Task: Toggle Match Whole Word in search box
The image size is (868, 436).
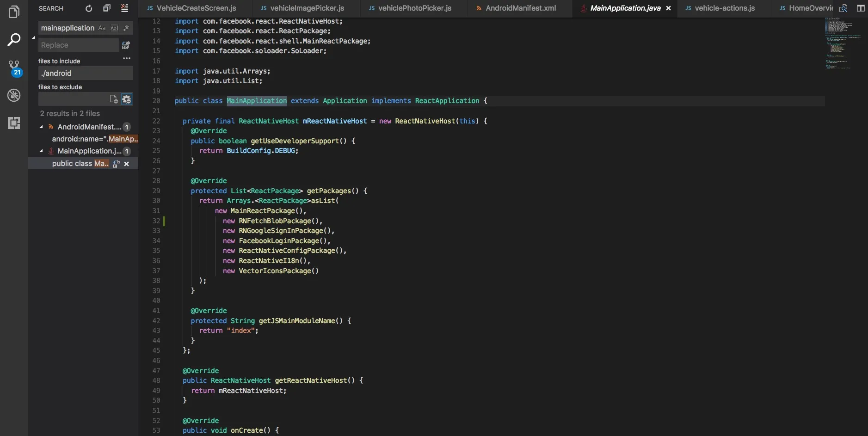Action: point(114,28)
